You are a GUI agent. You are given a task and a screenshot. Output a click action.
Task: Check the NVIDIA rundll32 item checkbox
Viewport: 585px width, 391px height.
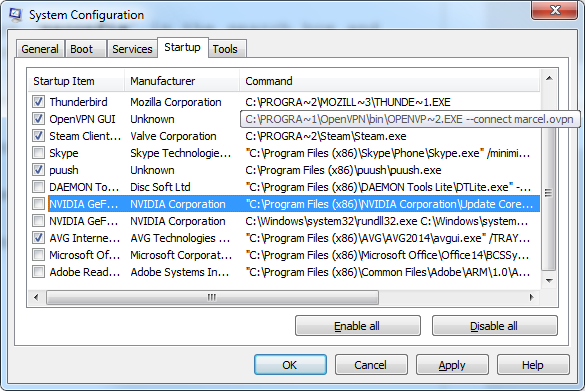(38, 221)
